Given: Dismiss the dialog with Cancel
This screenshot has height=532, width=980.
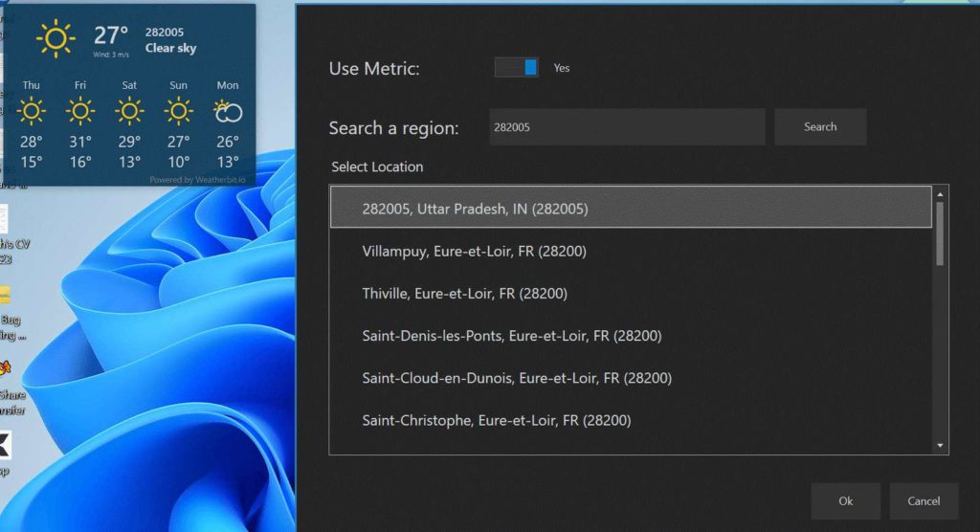Looking at the screenshot, I should point(924,500).
